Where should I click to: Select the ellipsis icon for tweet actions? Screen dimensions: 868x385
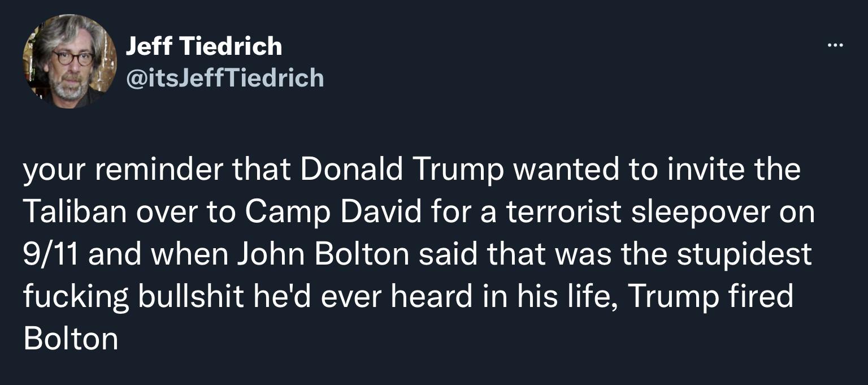click(x=835, y=45)
